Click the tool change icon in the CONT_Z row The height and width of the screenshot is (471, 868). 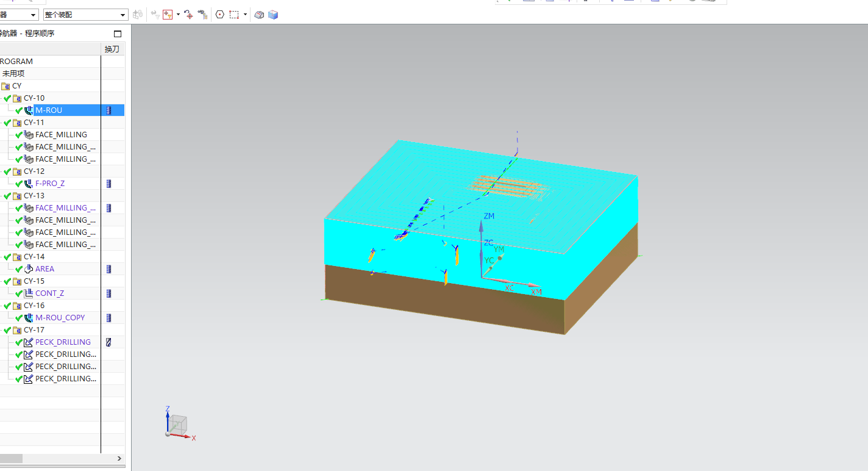point(109,293)
